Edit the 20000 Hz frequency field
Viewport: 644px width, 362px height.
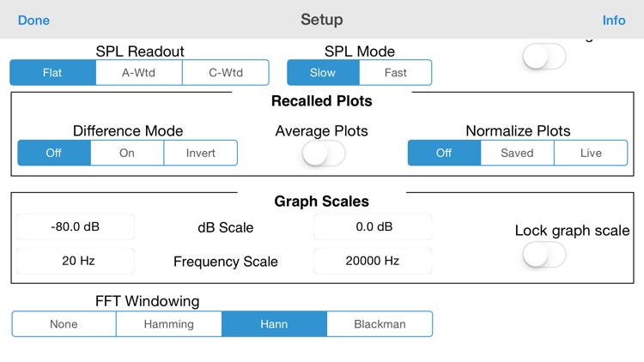click(373, 261)
